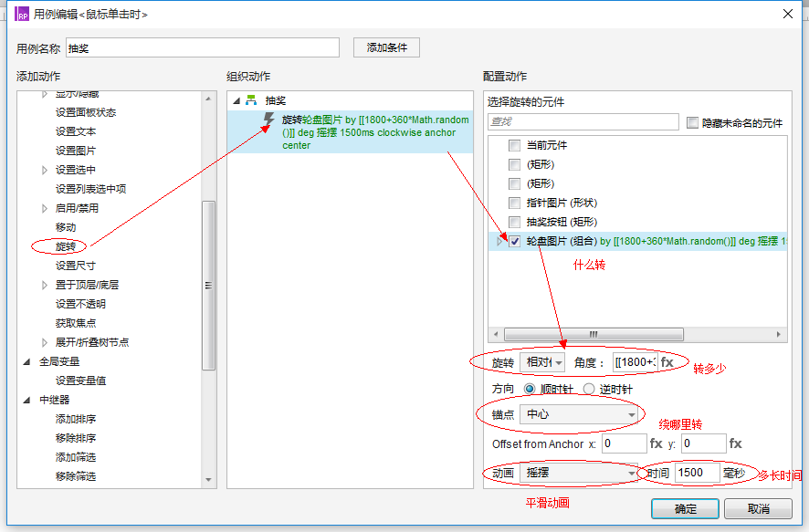
Task: Click the 用例名称 input field
Action: (203, 48)
